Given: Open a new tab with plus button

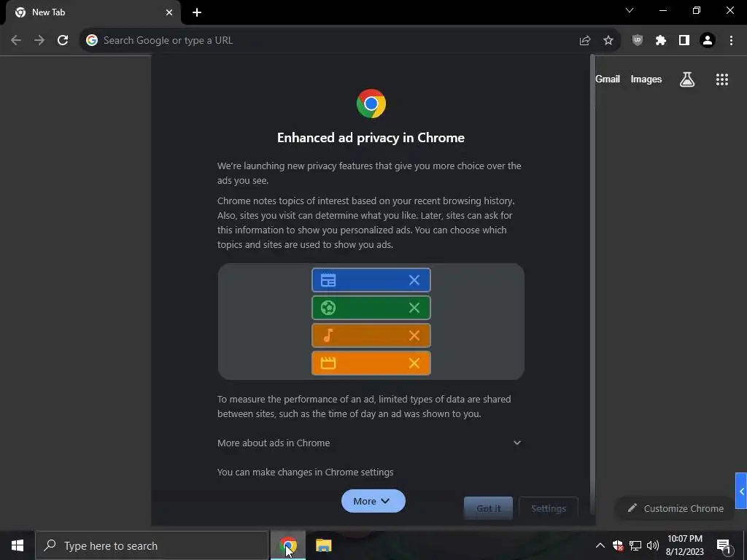Looking at the screenshot, I should (x=197, y=12).
